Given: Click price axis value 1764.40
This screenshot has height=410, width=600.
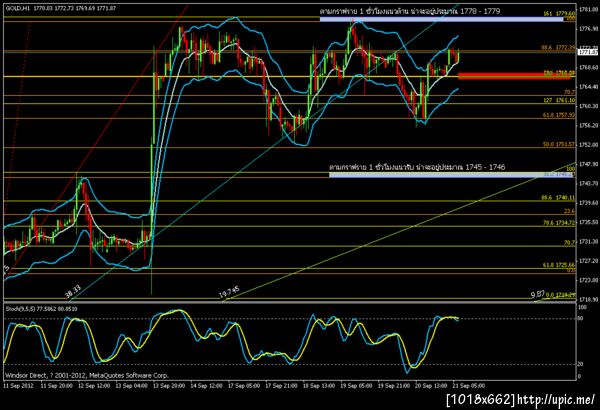Looking at the screenshot, I should (588, 87).
